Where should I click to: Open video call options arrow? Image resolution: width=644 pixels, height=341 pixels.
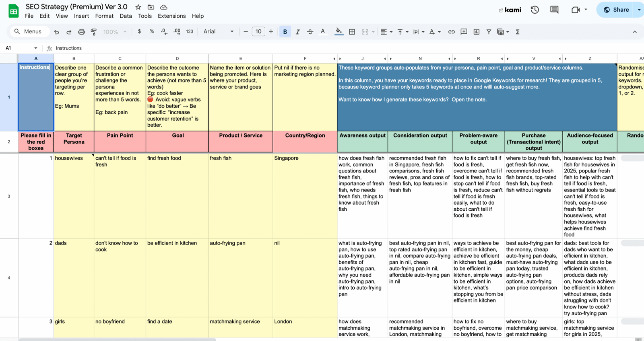[x=586, y=10]
